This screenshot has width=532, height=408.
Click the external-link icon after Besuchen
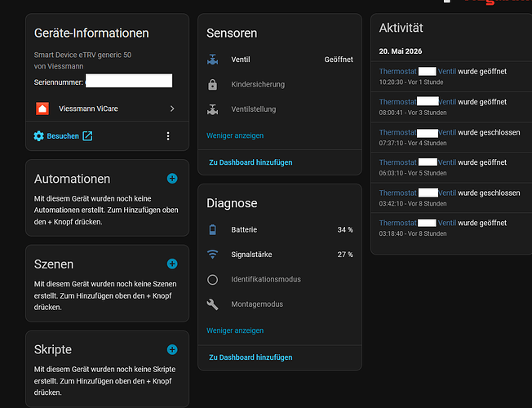pos(87,136)
